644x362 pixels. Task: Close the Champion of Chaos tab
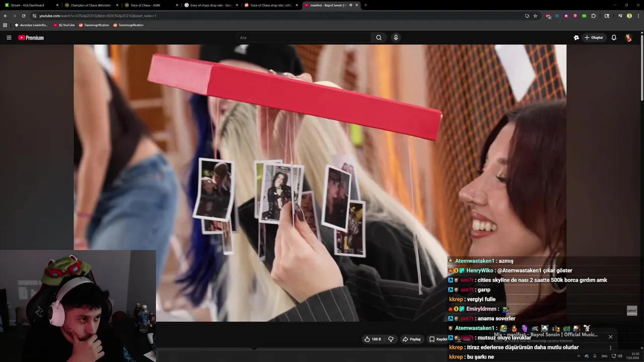[x=117, y=5]
